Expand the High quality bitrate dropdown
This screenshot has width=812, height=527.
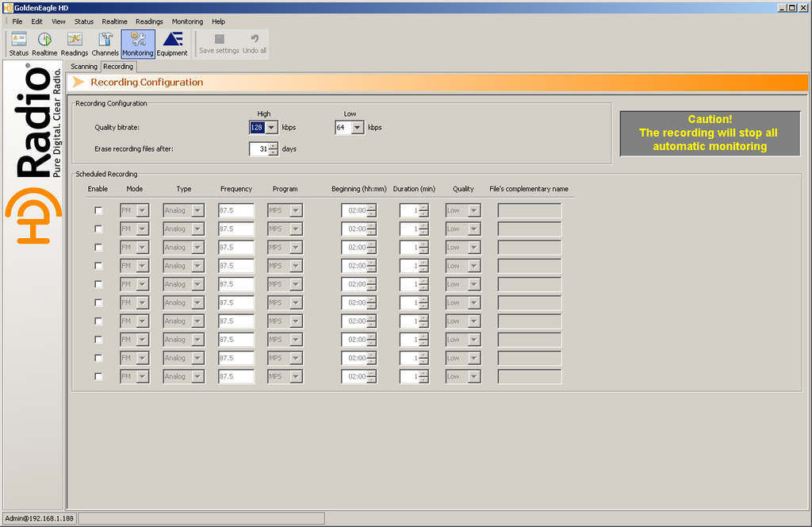point(271,127)
